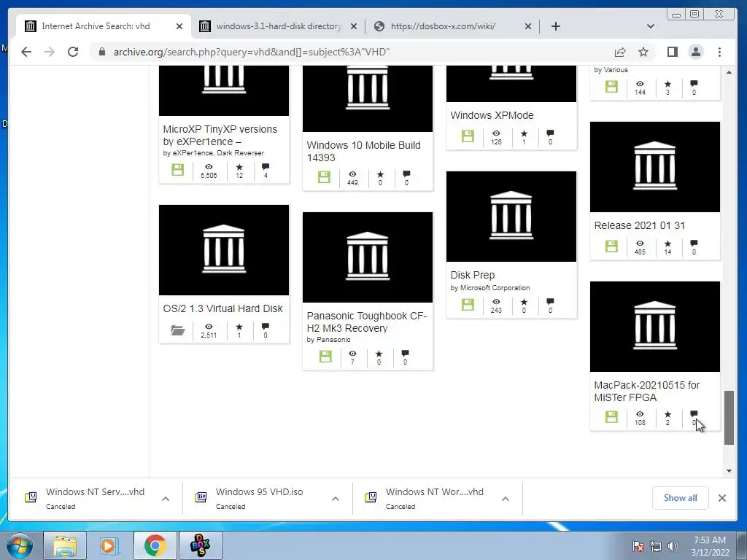Click software icon on Panasonic Toughbook card
The height and width of the screenshot is (560, 747).
pyautogui.click(x=325, y=357)
